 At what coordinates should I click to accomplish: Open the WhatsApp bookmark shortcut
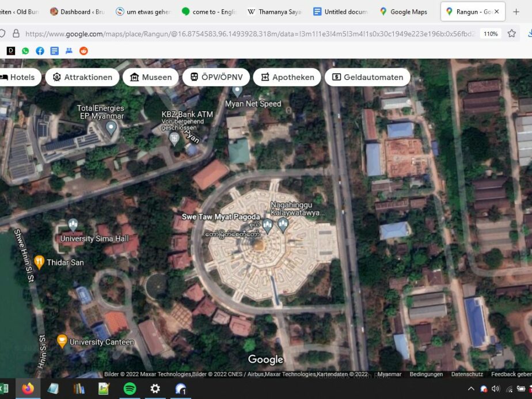(x=25, y=51)
